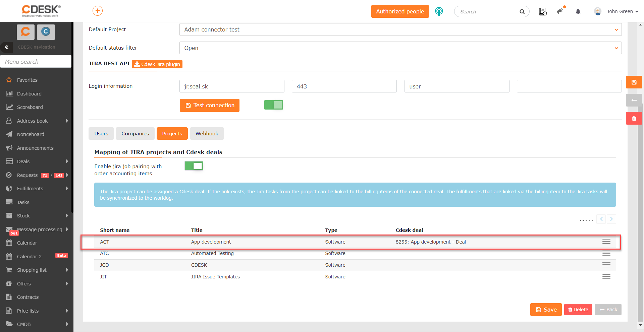Expand the Fulfillments submenu
644x332 pixels.
point(67,189)
